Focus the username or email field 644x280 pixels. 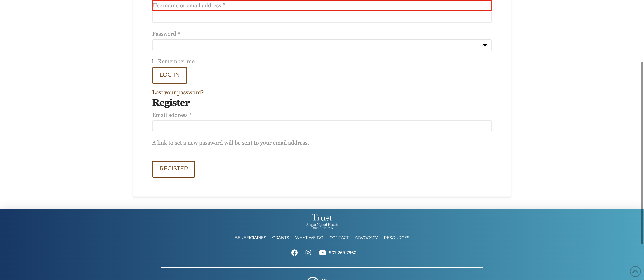coord(322,17)
